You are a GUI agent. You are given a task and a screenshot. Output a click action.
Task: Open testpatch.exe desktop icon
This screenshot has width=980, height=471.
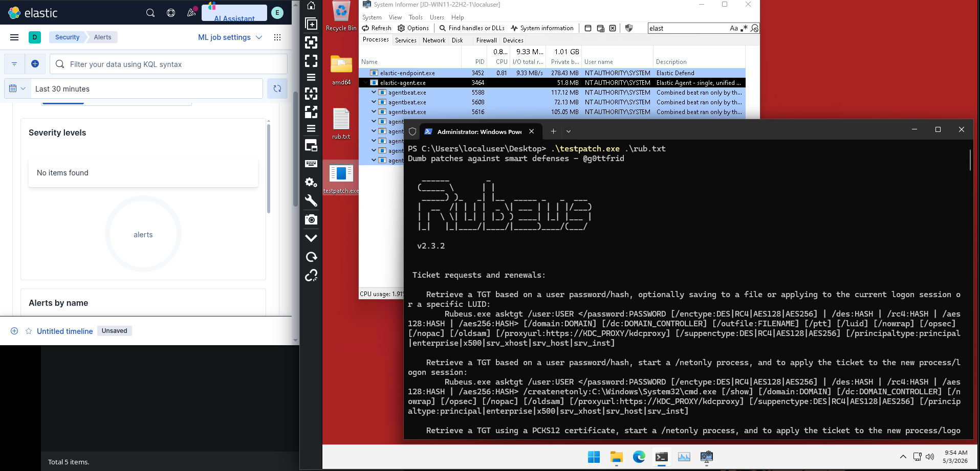pos(341,178)
